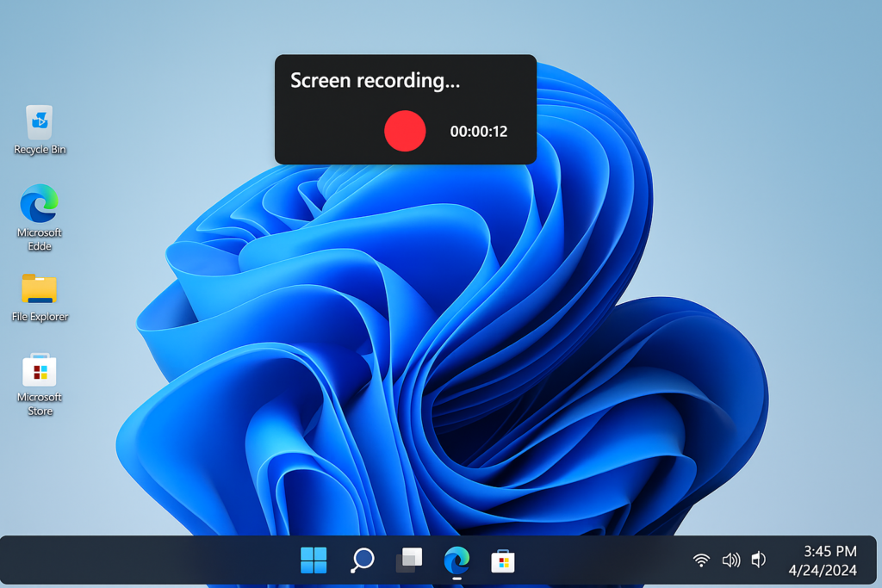Open taskbar Search magnifier

coord(363,560)
